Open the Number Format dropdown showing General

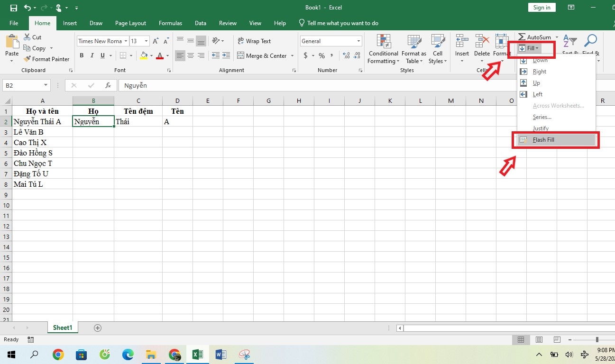coord(330,41)
